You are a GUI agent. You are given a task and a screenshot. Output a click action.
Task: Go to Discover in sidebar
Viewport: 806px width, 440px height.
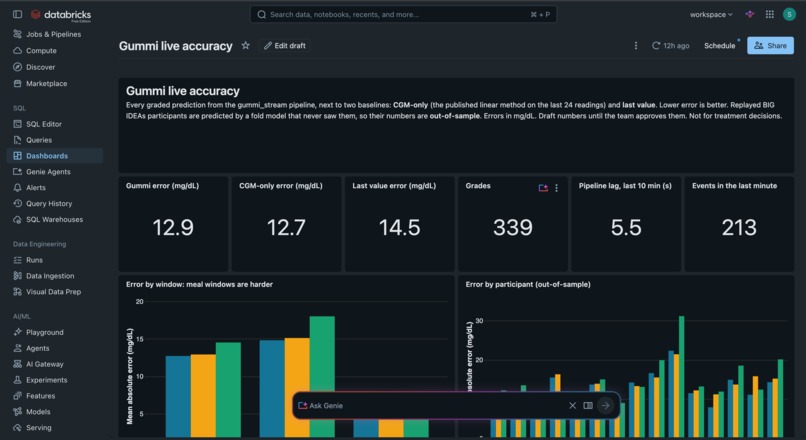(x=40, y=67)
